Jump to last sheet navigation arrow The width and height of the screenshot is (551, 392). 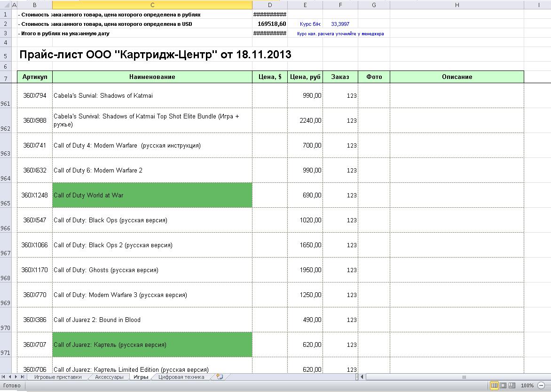pos(23,377)
